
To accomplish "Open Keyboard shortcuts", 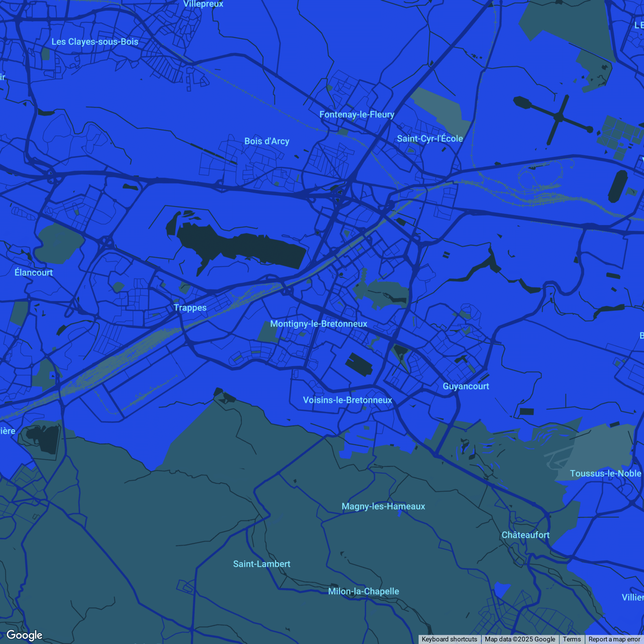I will (x=449, y=639).
